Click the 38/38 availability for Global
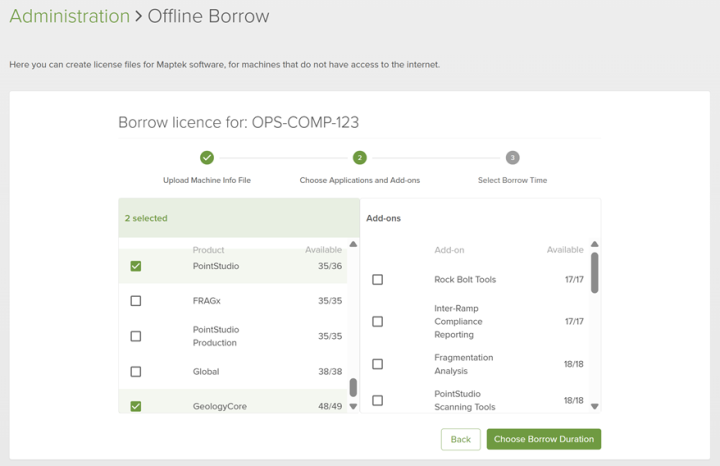The width and height of the screenshot is (720, 466). [330, 372]
